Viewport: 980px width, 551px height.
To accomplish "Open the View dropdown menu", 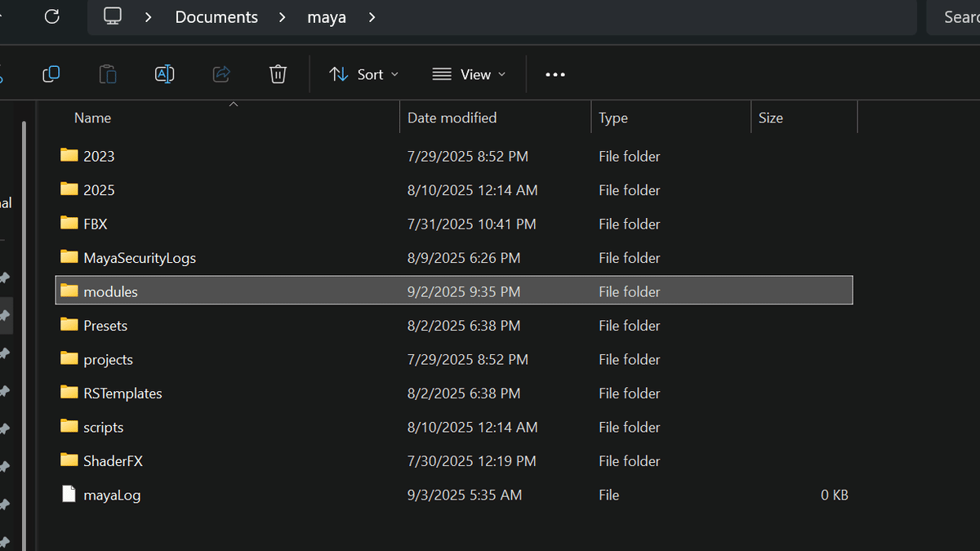I will click(x=470, y=74).
